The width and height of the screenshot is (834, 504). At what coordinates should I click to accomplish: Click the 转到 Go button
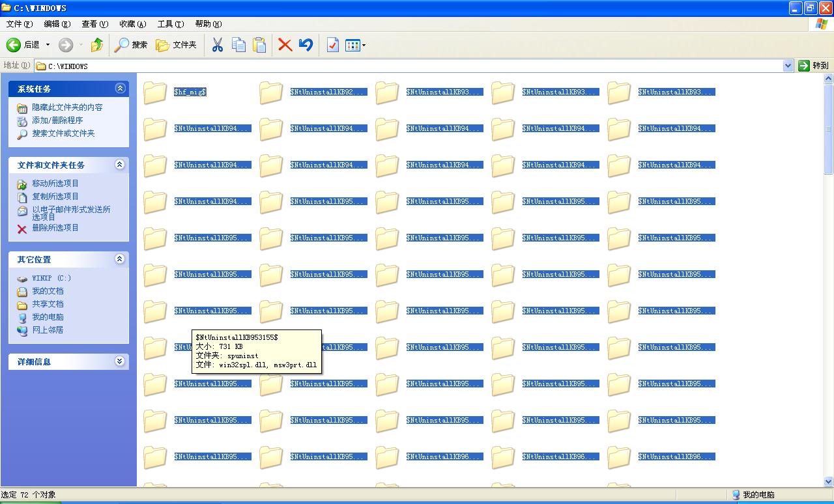coord(814,66)
